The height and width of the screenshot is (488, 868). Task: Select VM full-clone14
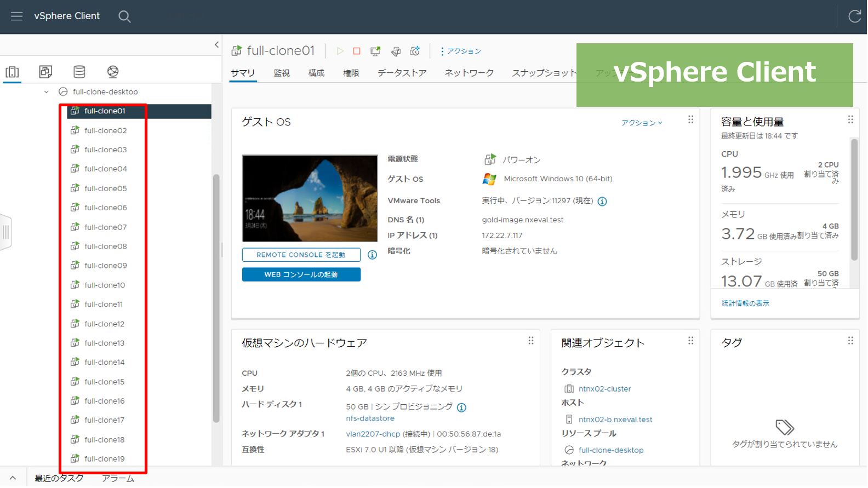(105, 363)
